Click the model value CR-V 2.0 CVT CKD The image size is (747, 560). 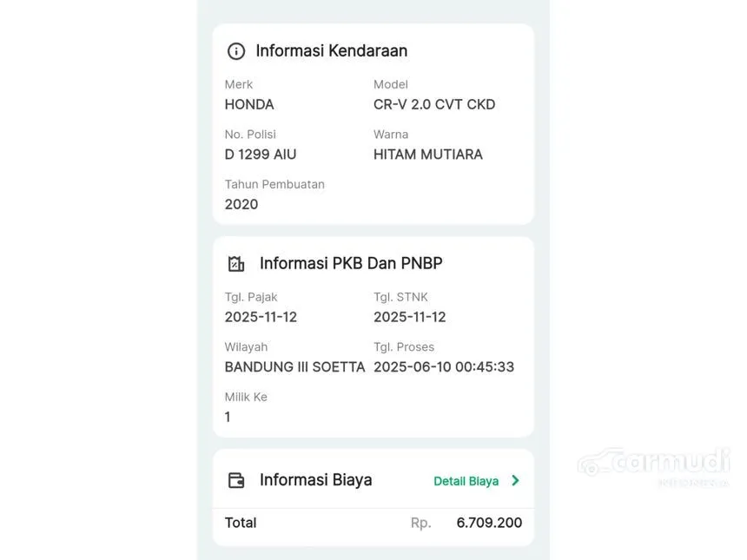(434, 104)
